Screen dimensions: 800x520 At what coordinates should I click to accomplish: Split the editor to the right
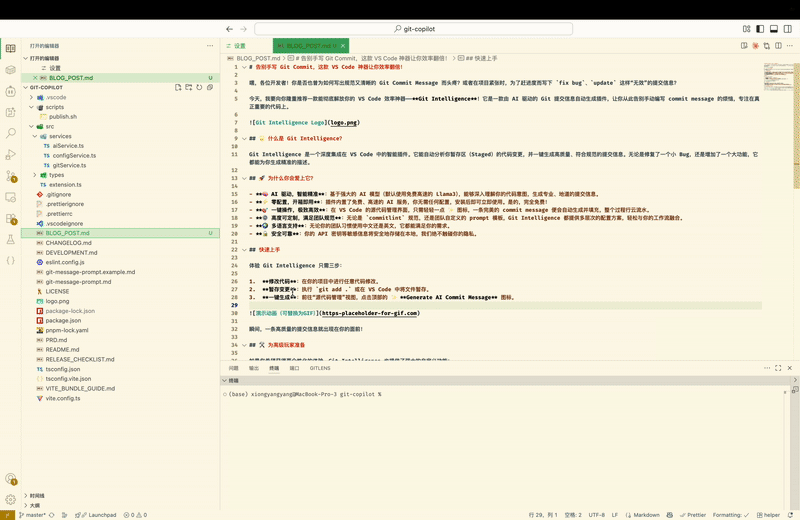(778, 46)
